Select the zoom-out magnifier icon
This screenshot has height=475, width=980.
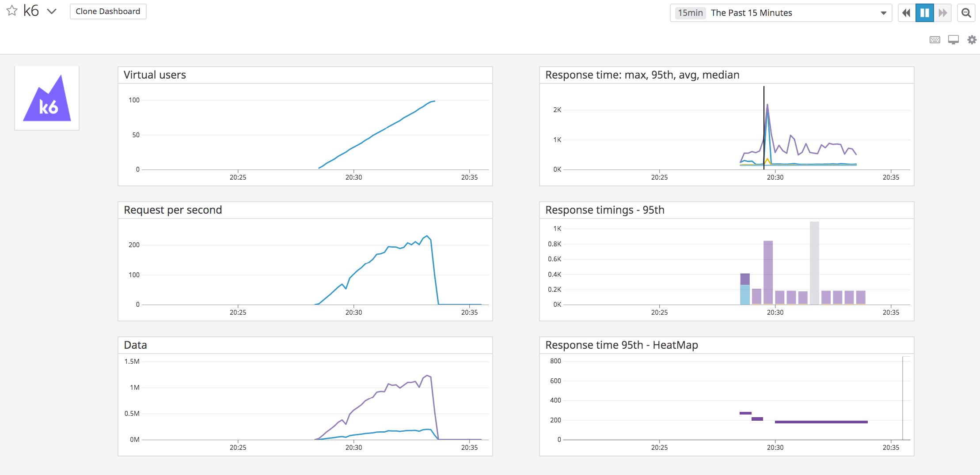click(966, 12)
